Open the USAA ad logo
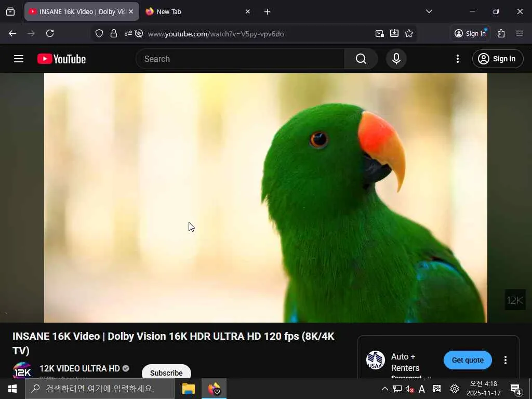The image size is (532, 399). pyautogui.click(x=375, y=360)
